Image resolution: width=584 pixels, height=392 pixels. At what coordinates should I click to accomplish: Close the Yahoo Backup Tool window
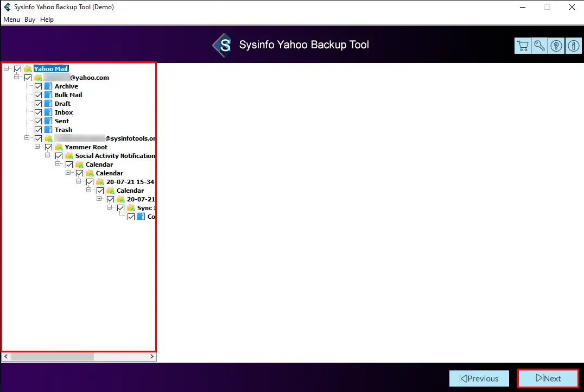coord(572,7)
